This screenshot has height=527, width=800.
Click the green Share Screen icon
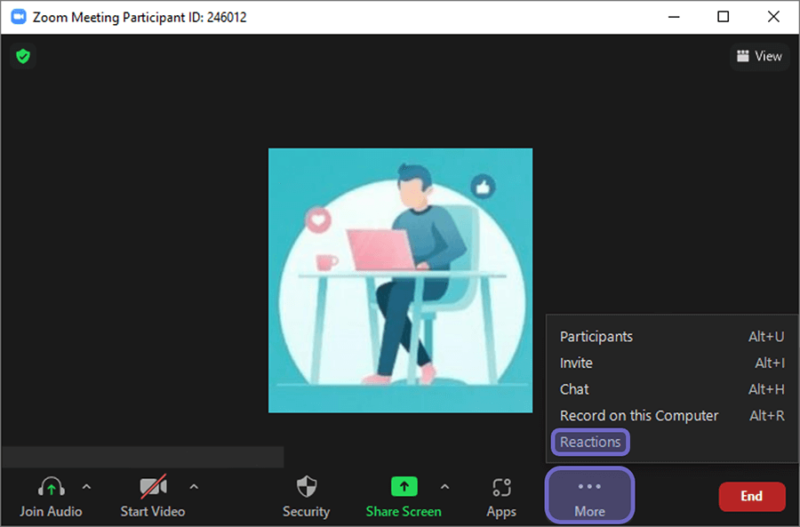coord(404,486)
